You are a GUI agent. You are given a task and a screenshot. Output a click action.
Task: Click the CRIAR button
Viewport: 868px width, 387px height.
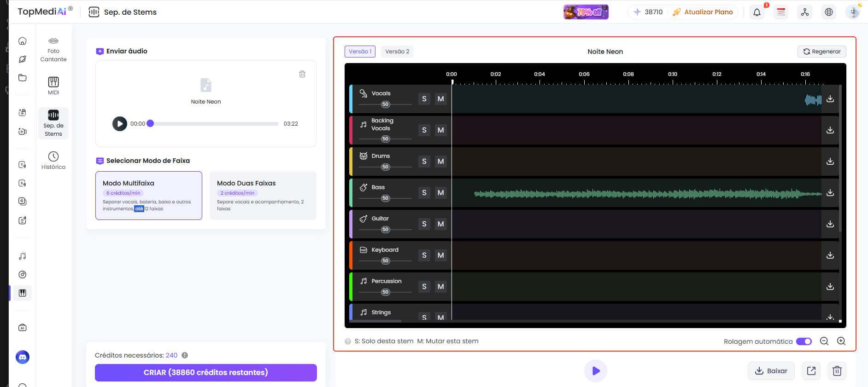coord(205,372)
